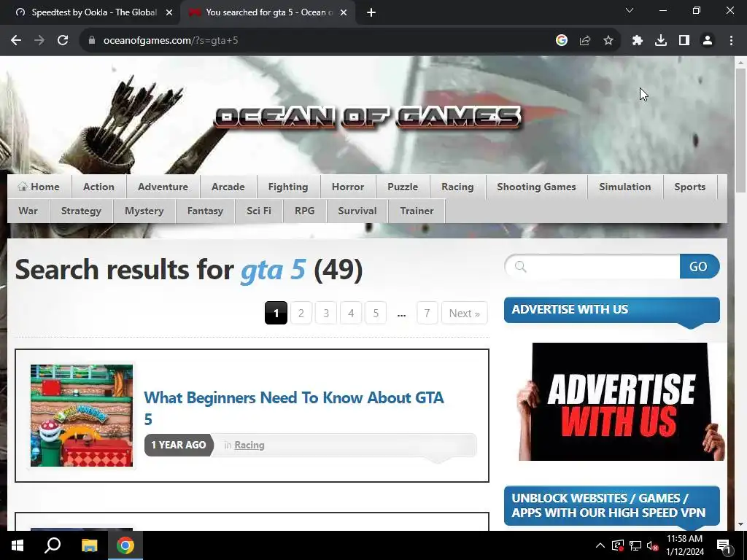Open the Puzzle category

click(x=403, y=187)
